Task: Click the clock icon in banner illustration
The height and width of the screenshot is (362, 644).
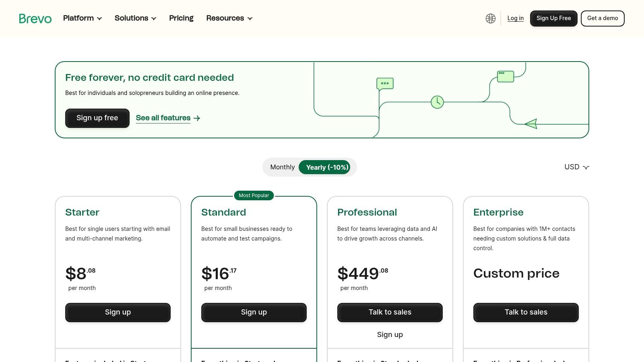Action: coord(437,102)
